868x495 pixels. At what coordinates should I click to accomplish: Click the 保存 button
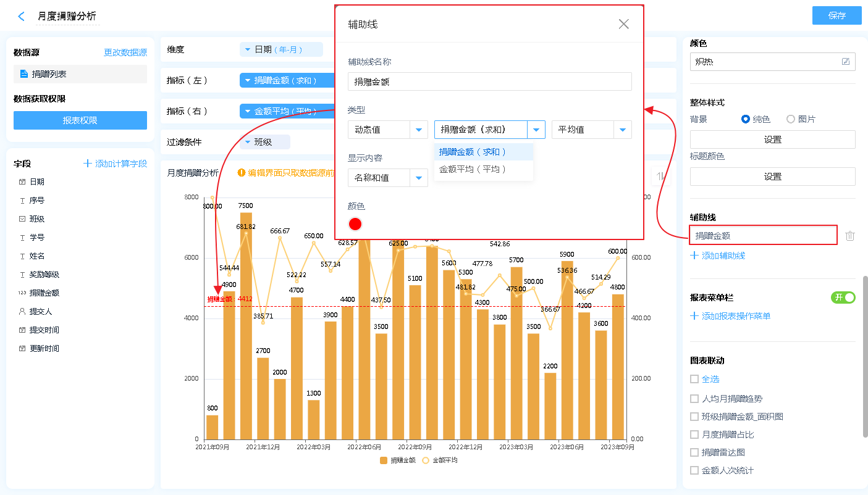click(x=836, y=15)
